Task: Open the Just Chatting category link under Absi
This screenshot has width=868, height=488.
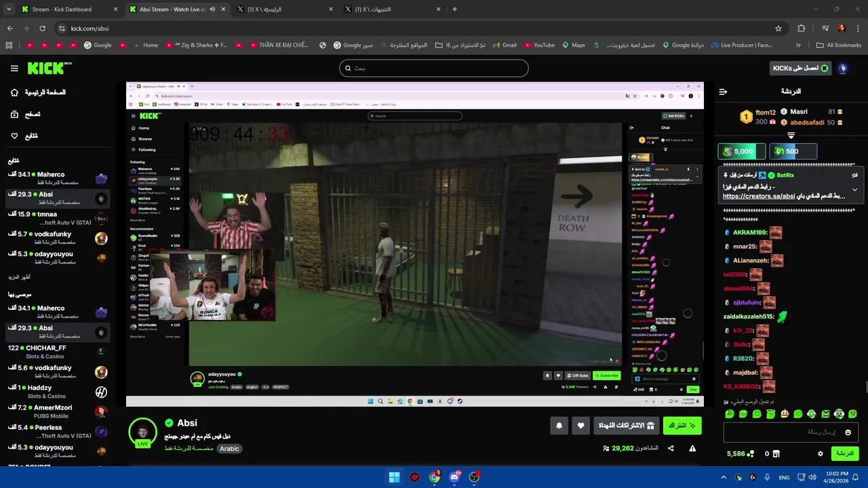Action: tap(189, 449)
